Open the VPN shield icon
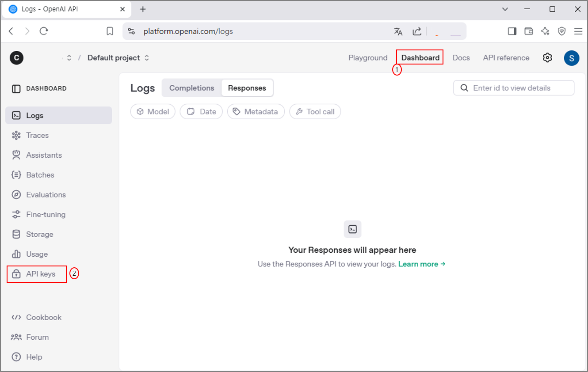Image resolution: width=588 pixels, height=372 pixels. (x=562, y=31)
